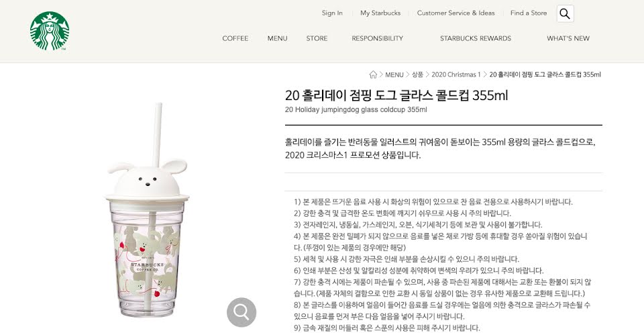Screen dimensions: 644x333
Task: Open the STARBUCKS REWARDS menu
Action: pyautogui.click(x=476, y=38)
